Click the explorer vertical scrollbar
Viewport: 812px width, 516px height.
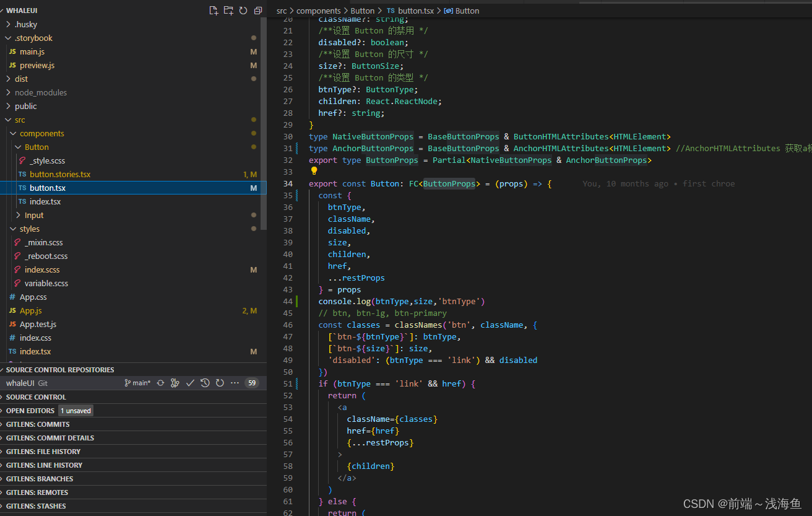click(264, 124)
